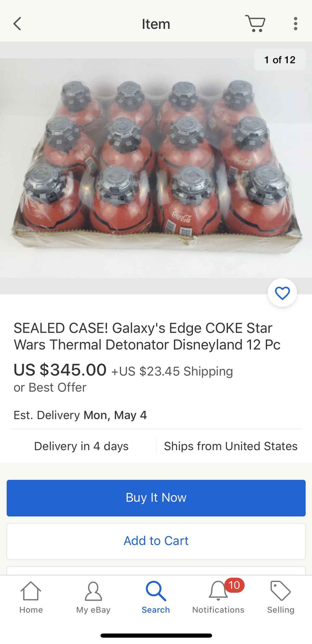Screen dimensions: 312x644
Task: Click the Add to Cart button
Action: (156, 541)
